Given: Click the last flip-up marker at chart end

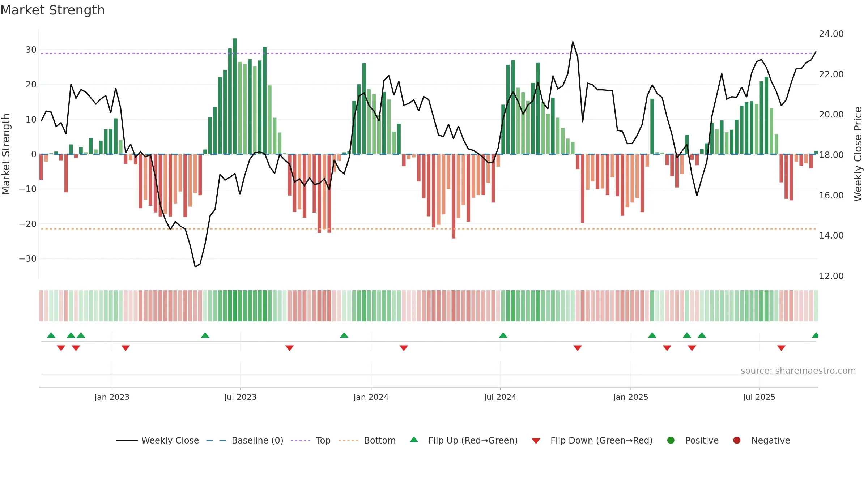Looking at the screenshot, I should [x=815, y=335].
